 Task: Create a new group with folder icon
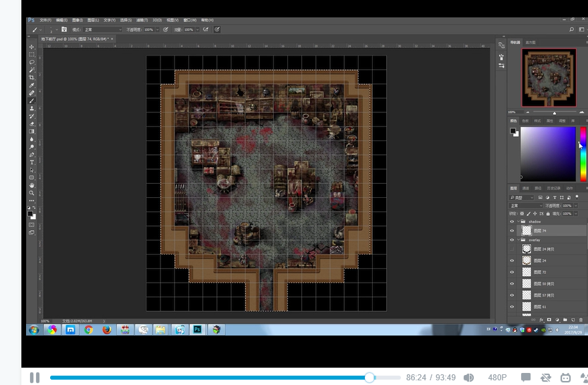tap(565, 319)
